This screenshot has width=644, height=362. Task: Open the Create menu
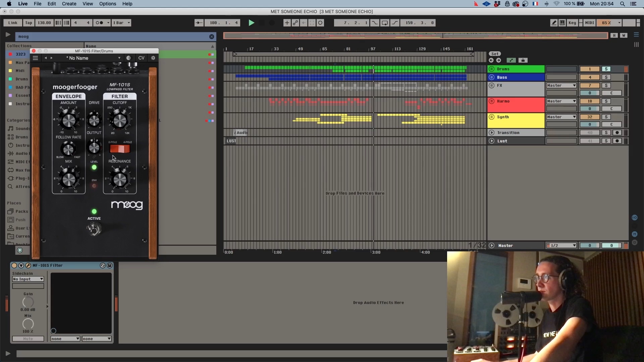pos(69,4)
